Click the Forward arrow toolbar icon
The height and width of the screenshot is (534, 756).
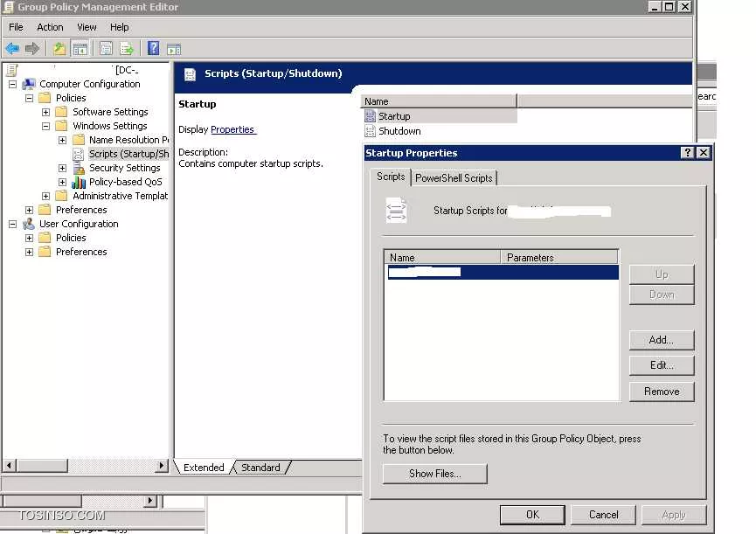coord(31,49)
